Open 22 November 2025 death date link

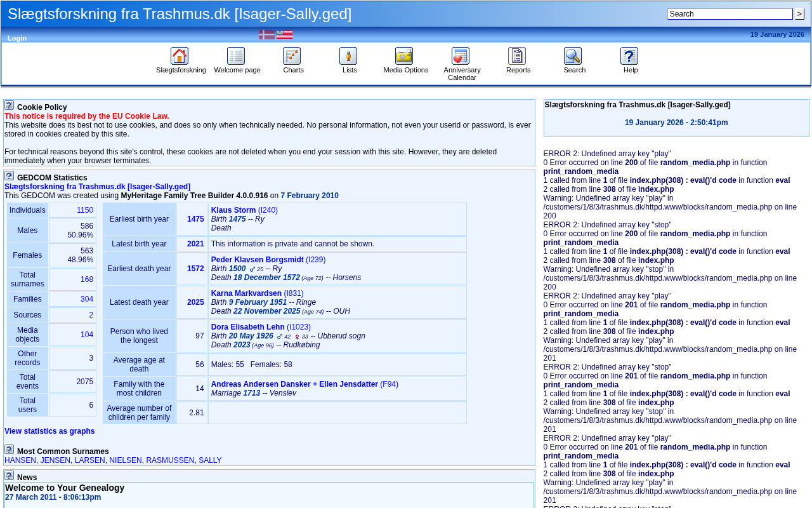(266, 311)
